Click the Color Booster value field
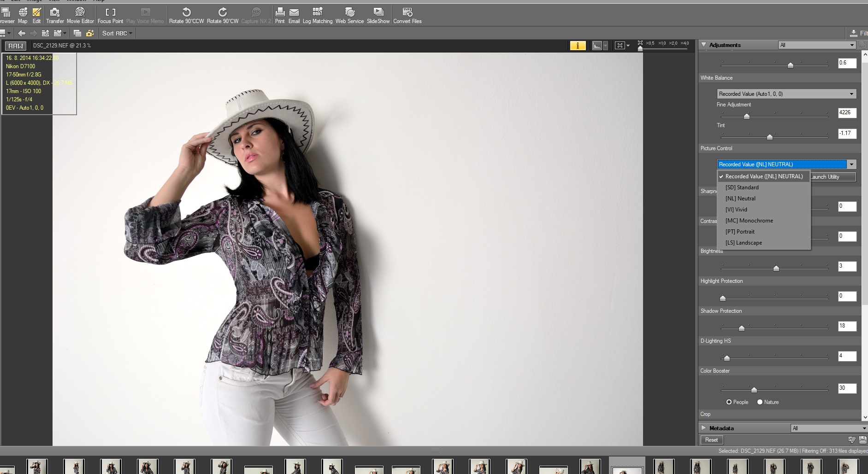Viewport: 868px width, 474px height. coord(846,388)
